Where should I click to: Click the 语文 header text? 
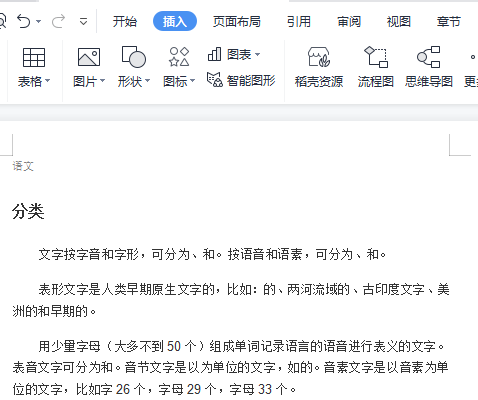[x=23, y=166]
